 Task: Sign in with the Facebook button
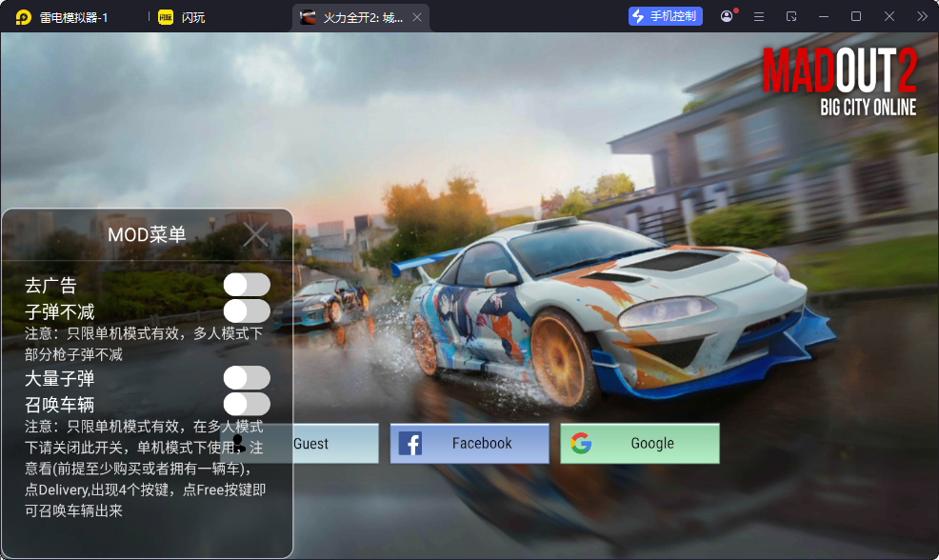pos(469,443)
